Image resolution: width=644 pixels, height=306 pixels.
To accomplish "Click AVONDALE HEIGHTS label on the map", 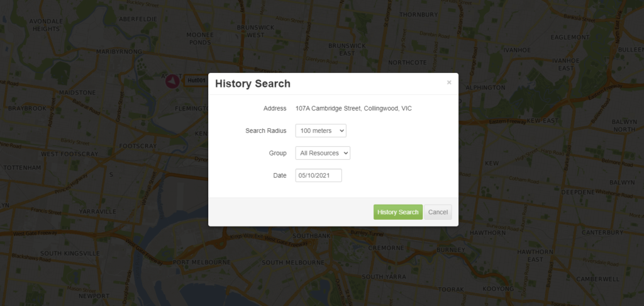I will point(46,25).
